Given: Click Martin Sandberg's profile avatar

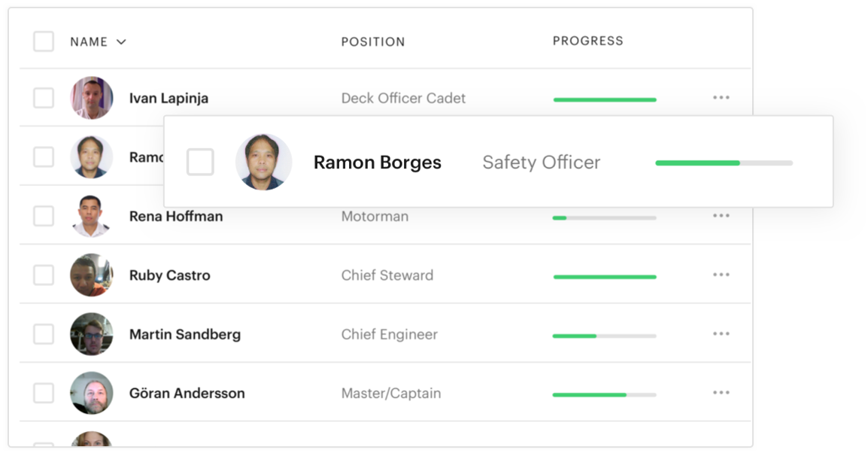Looking at the screenshot, I should pyautogui.click(x=92, y=334).
